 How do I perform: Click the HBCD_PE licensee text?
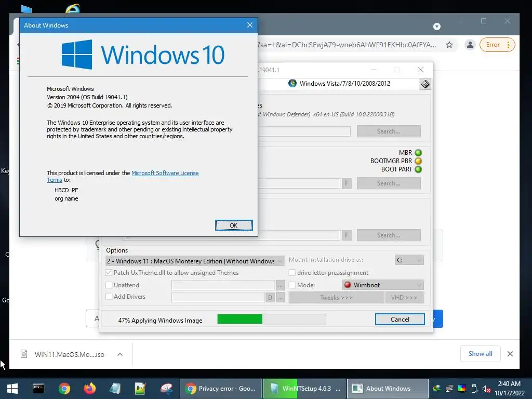coord(66,190)
